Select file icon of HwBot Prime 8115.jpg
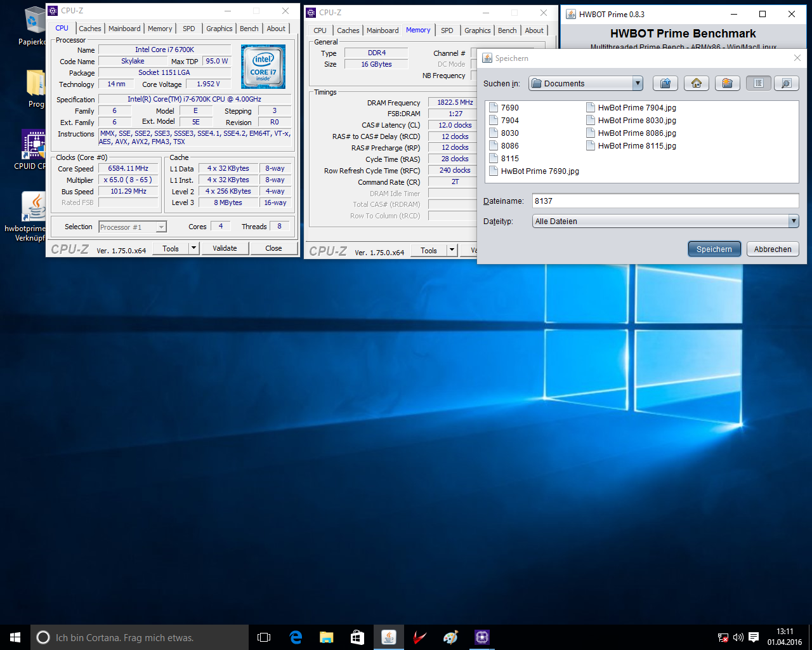The height and width of the screenshot is (650, 812). click(590, 145)
